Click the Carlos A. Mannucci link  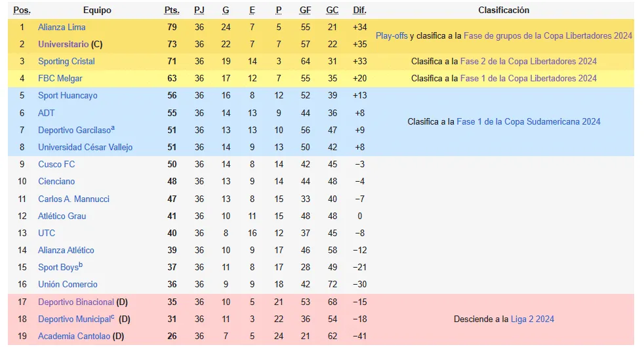73,199
